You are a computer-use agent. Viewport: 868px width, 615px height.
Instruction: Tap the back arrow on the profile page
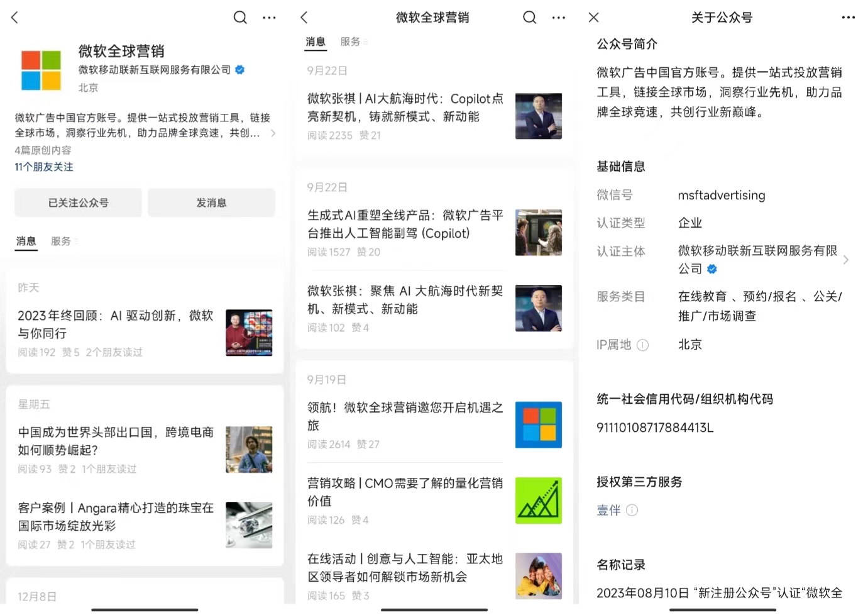[x=14, y=17]
